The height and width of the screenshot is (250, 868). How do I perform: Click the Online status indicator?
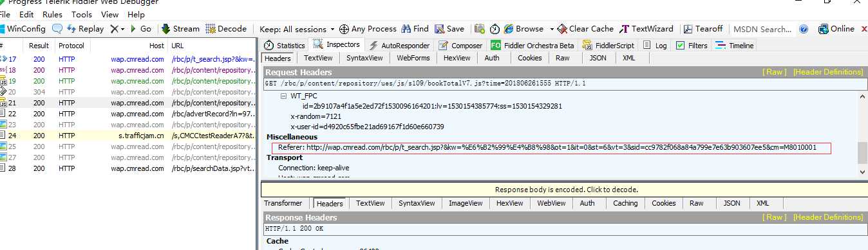click(836, 29)
